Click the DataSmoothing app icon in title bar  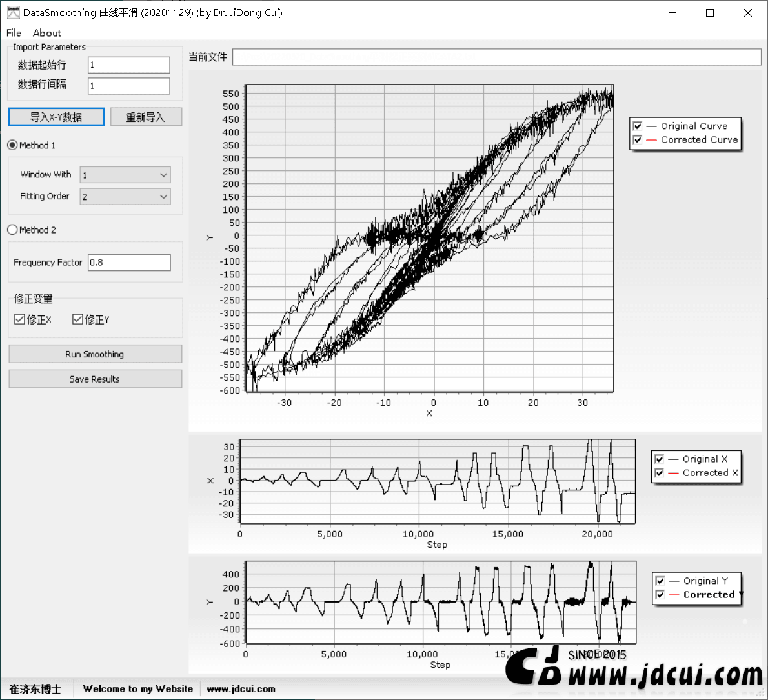(x=13, y=12)
